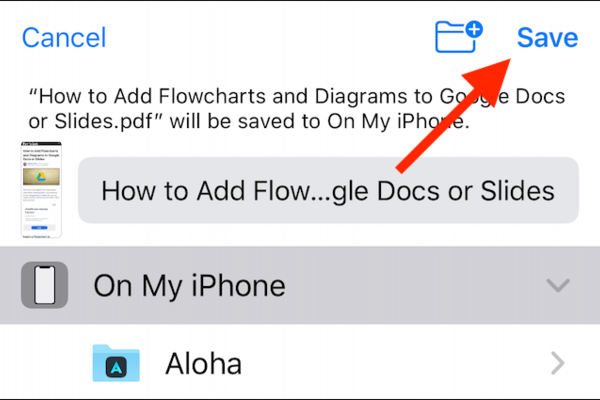Viewport: 600px width, 400px height.
Task: Collapse the On My iPhone location
Action: pyautogui.click(x=558, y=286)
